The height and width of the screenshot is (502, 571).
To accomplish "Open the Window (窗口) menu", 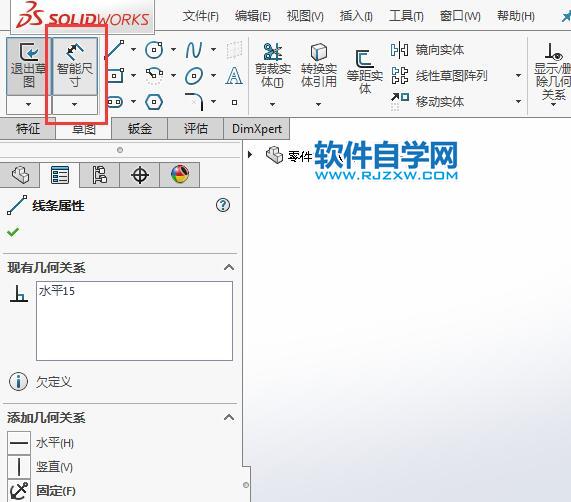I will point(460,16).
